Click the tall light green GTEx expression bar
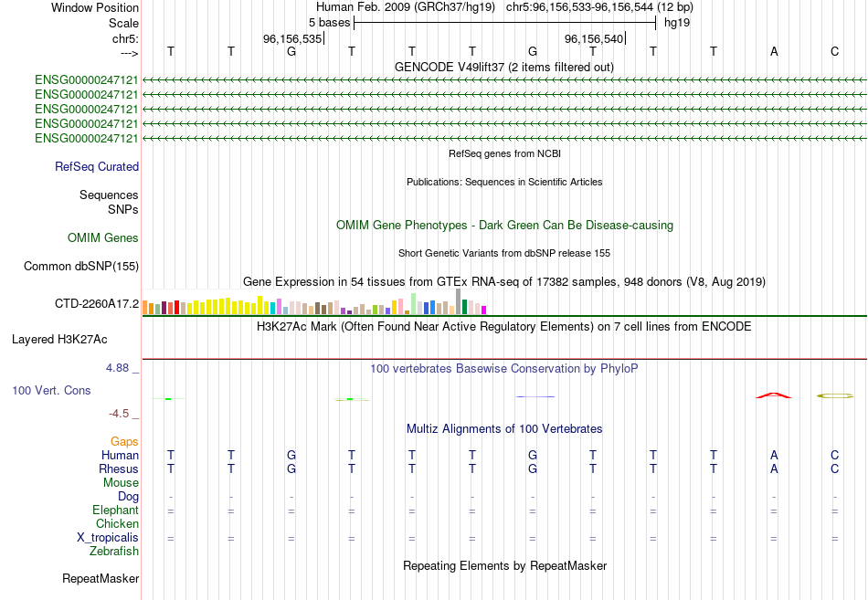The image size is (868, 600). pyautogui.click(x=414, y=304)
